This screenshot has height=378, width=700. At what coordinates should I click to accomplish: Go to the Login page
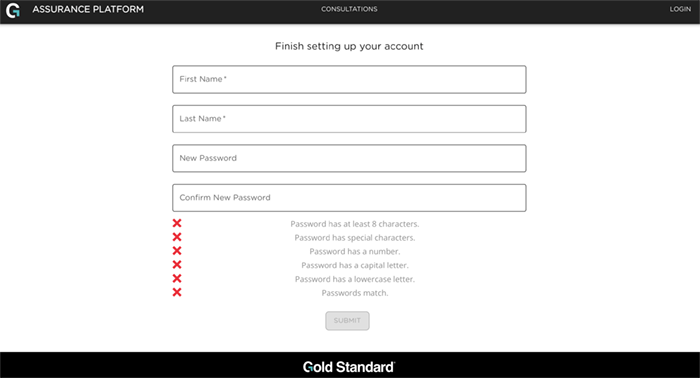[x=680, y=9]
